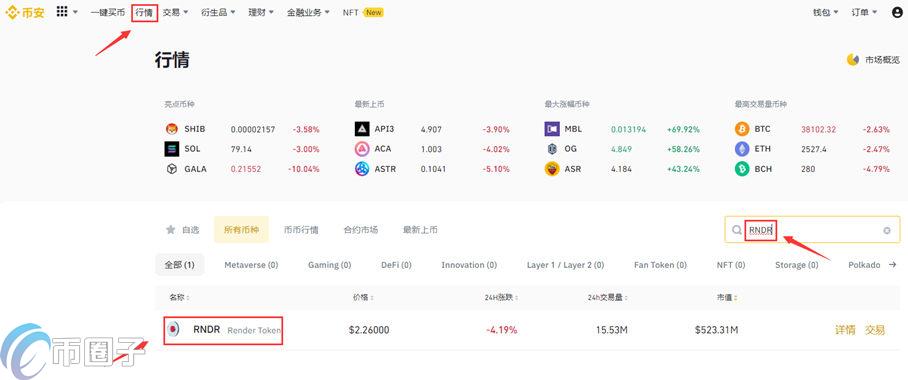This screenshot has height=380, width=908.
Task: Expand the 交易 dropdown menu
Action: click(175, 12)
